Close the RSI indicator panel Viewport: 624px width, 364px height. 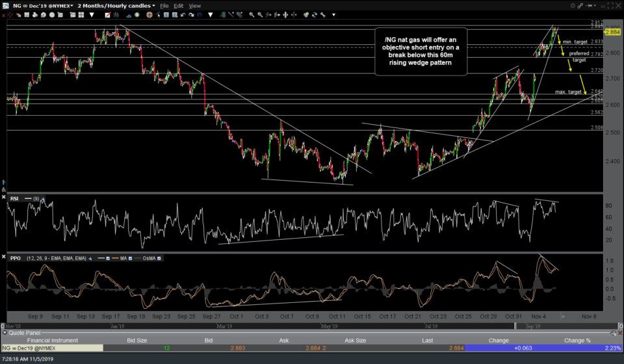5,198
